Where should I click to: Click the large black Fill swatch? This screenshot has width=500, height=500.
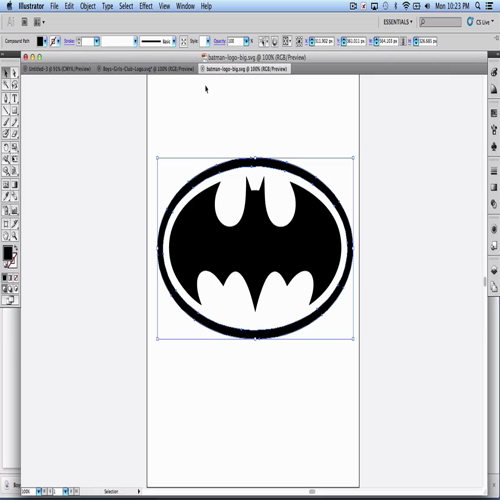click(x=7, y=253)
